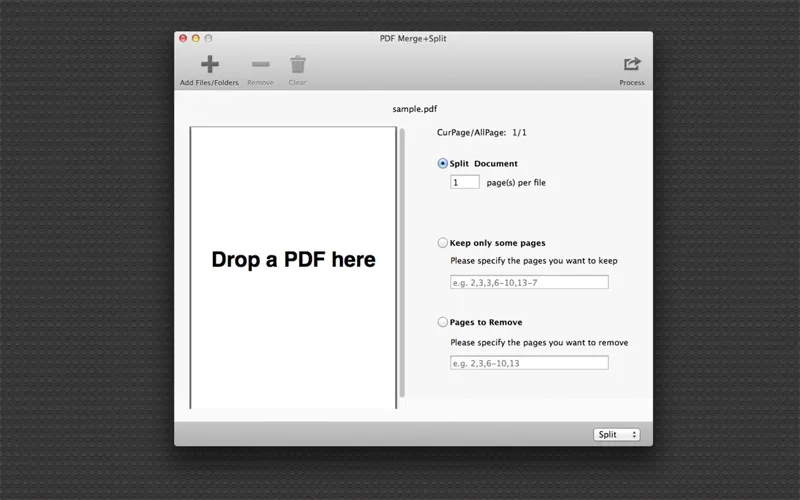Select the Split Document radio button
The width and height of the screenshot is (800, 500).
tap(442, 163)
